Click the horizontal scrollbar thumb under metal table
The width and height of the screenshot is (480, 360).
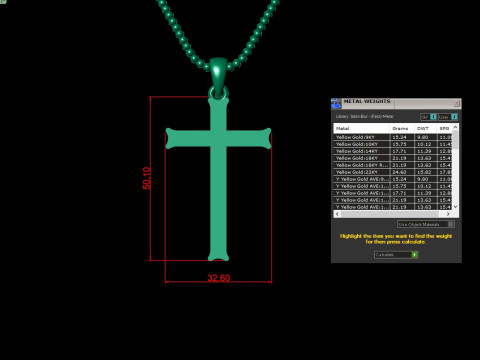click(389, 214)
